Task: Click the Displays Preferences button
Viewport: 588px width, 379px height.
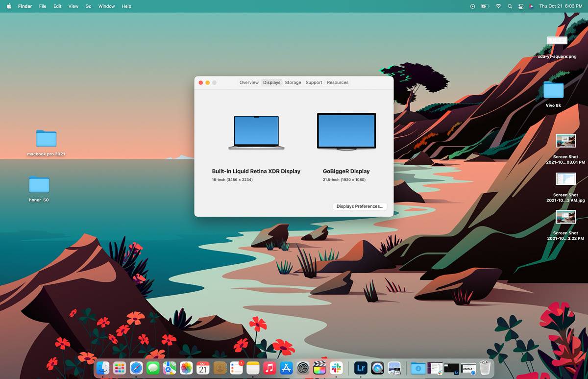Action: pyautogui.click(x=360, y=206)
